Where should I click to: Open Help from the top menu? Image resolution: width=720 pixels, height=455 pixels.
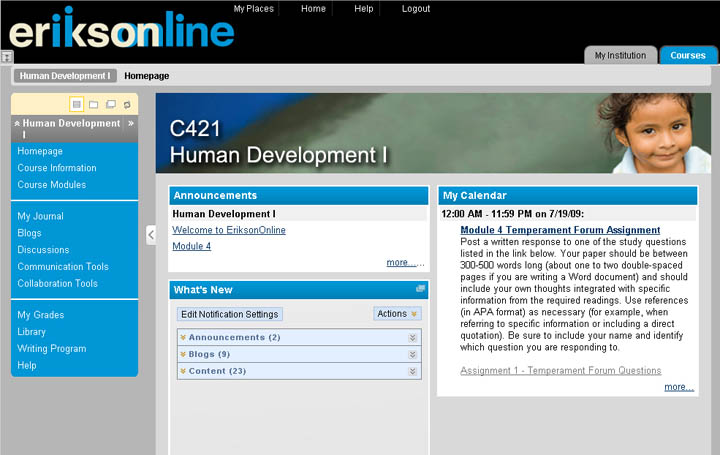pyautogui.click(x=364, y=9)
